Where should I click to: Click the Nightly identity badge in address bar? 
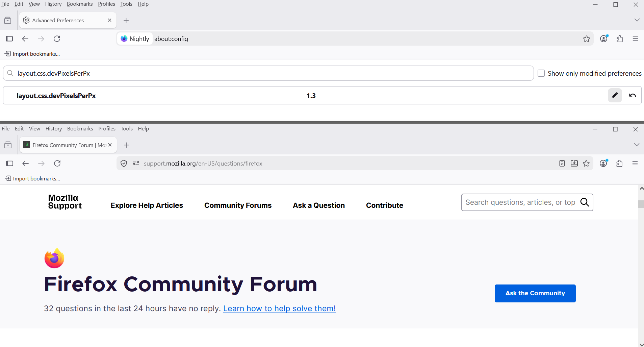(x=135, y=39)
